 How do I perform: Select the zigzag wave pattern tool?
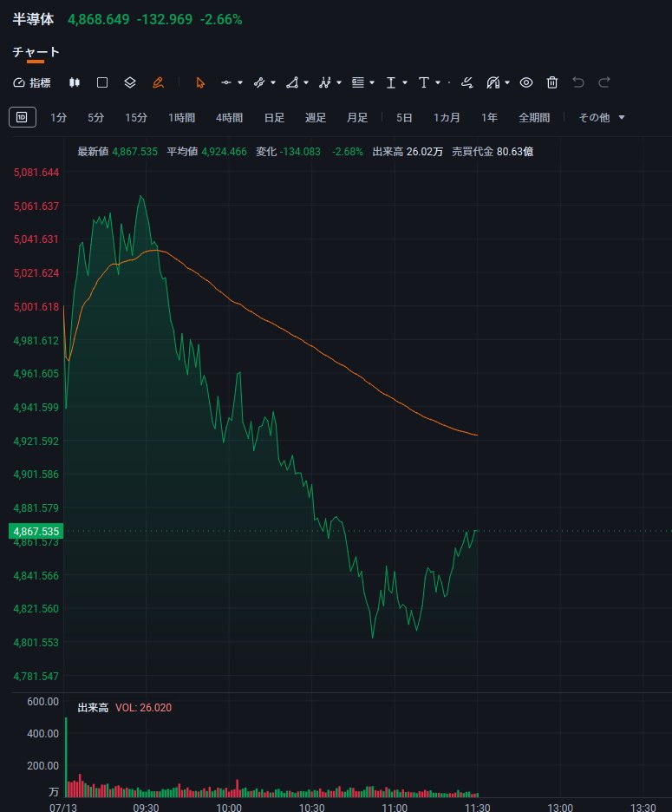coord(325,83)
